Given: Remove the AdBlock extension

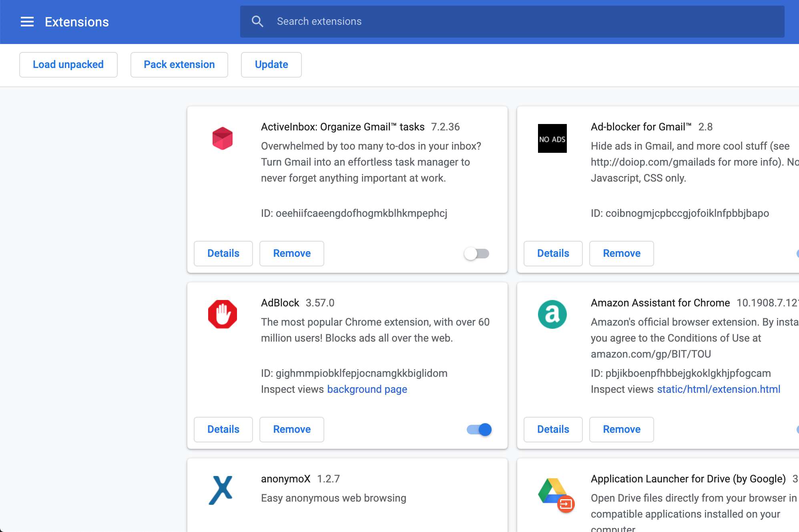Looking at the screenshot, I should (292, 430).
